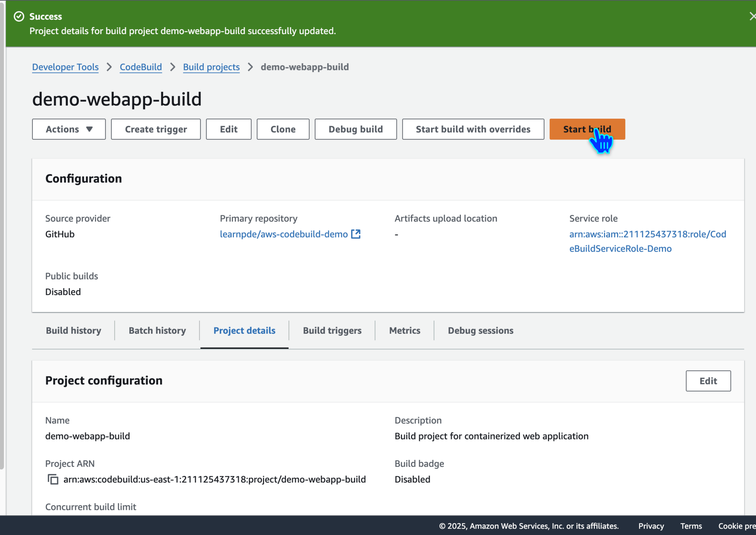Open external link icon beside aws-codebuild-demo
The height and width of the screenshot is (535, 756).
pos(356,234)
